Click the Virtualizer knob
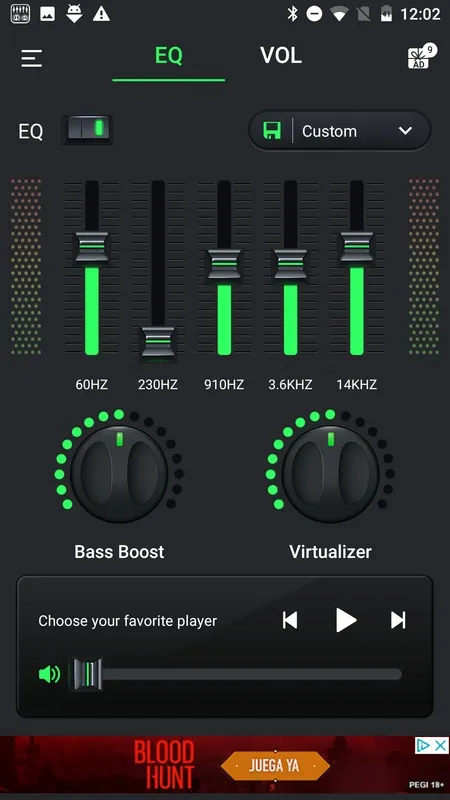The height and width of the screenshot is (800, 450). [330, 474]
